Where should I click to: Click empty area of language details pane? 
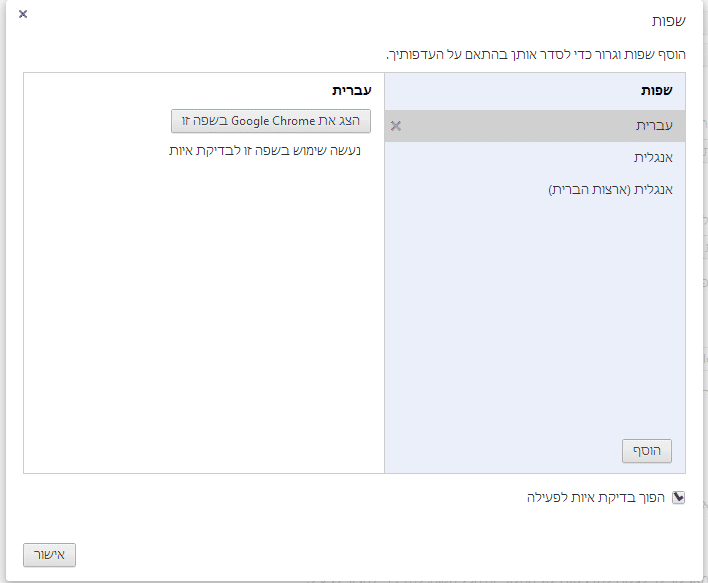[200, 320]
